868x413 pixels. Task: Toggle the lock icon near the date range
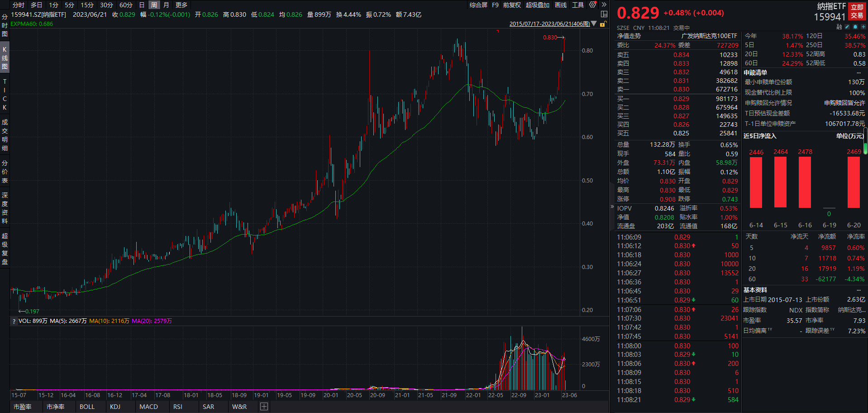[603, 24]
